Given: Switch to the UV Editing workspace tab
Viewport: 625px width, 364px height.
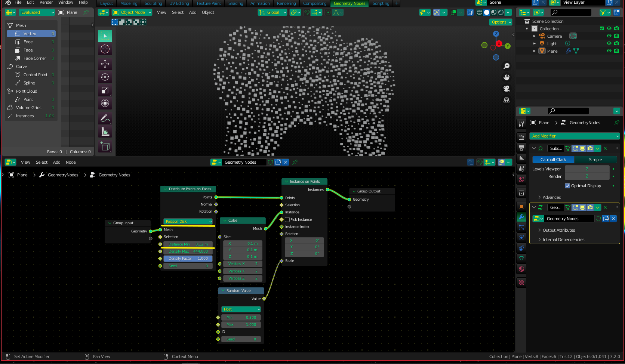Looking at the screenshot, I should click(179, 3).
